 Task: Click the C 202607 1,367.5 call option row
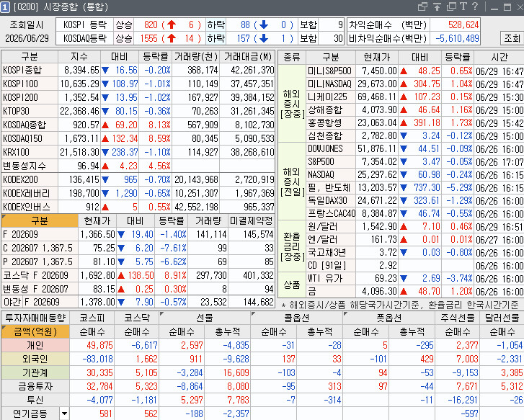pyautogui.click(x=138, y=249)
